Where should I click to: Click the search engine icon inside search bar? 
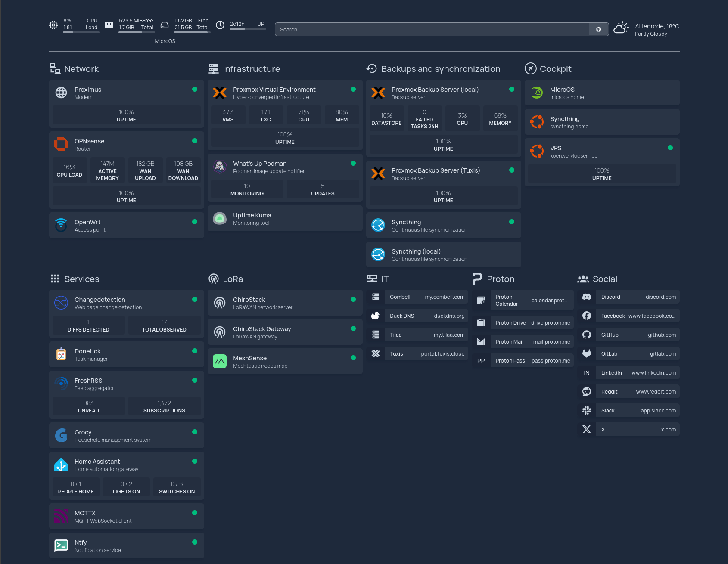(x=598, y=29)
